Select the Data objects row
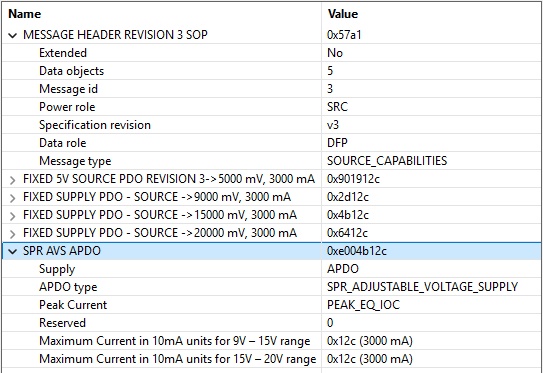Screen dimensions: 543x373 coord(272,71)
